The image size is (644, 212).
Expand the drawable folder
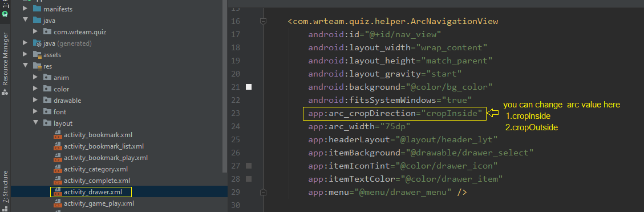pos(36,101)
